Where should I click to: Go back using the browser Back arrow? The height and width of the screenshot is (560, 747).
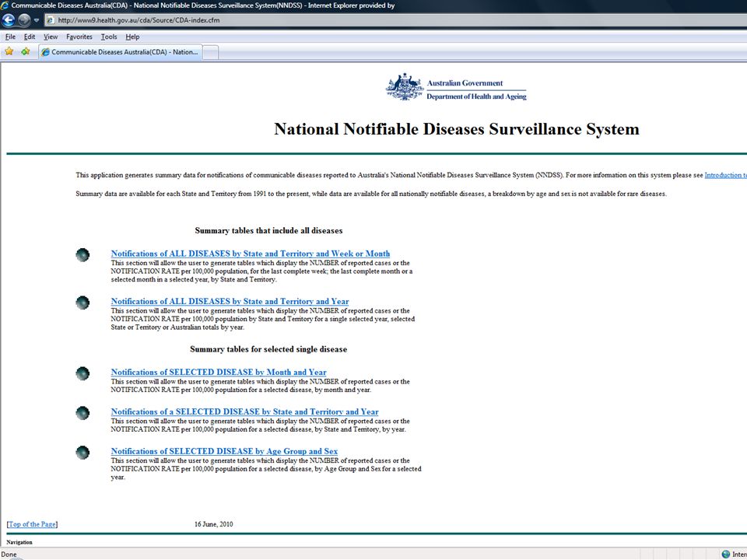pyautogui.click(x=8, y=20)
